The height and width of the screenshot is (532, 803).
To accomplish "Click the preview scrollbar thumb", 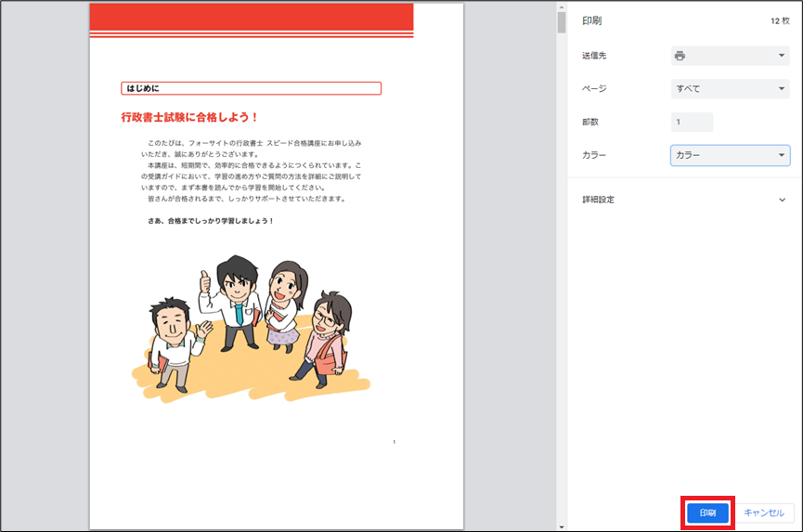I will click(562, 22).
